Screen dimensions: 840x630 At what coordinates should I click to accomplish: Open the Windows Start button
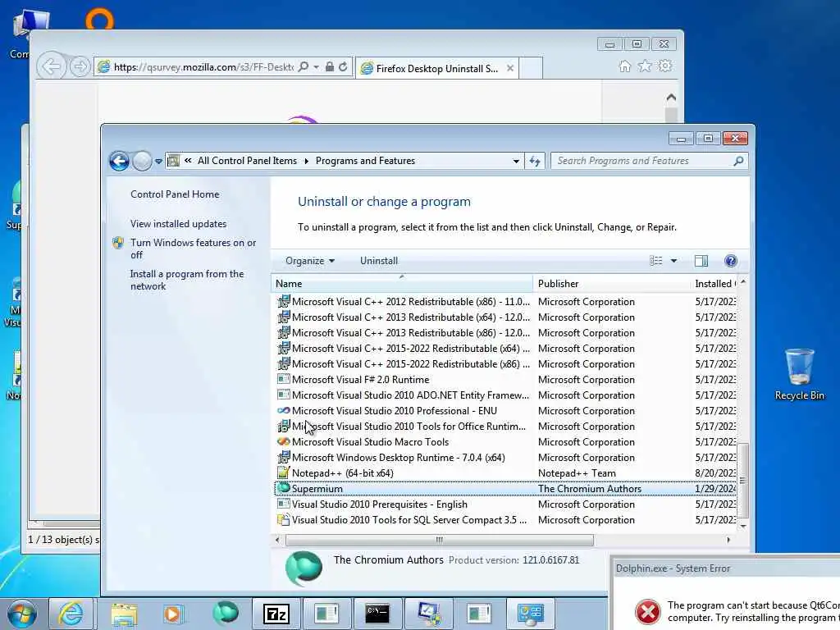pyautogui.click(x=21, y=614)
